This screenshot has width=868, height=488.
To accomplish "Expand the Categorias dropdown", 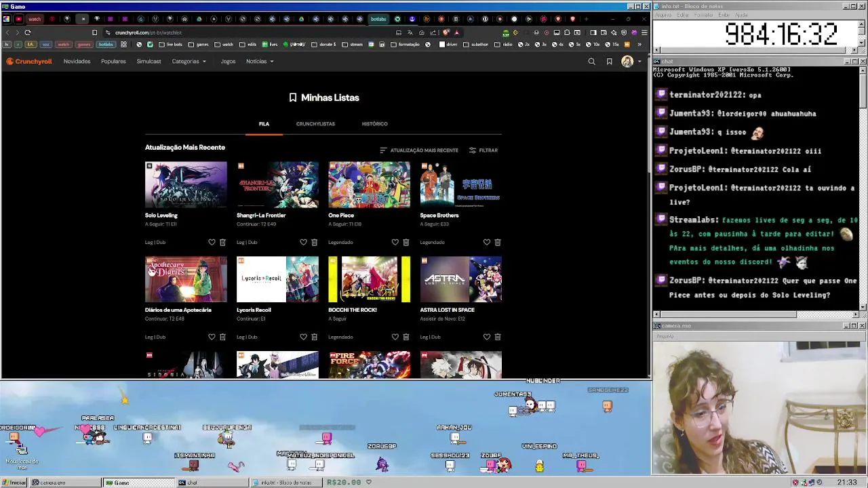I will 189,62.
